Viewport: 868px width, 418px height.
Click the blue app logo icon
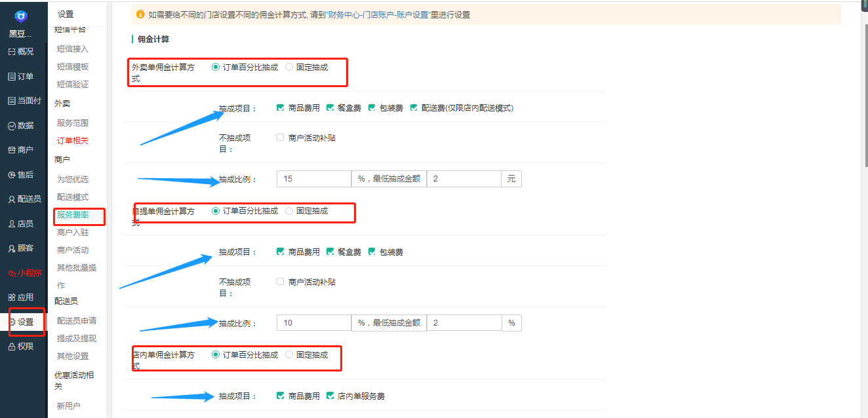tap(21, 16)
